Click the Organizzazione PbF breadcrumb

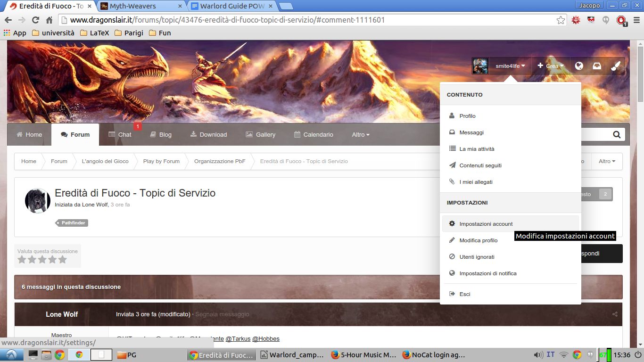point(220,161)
